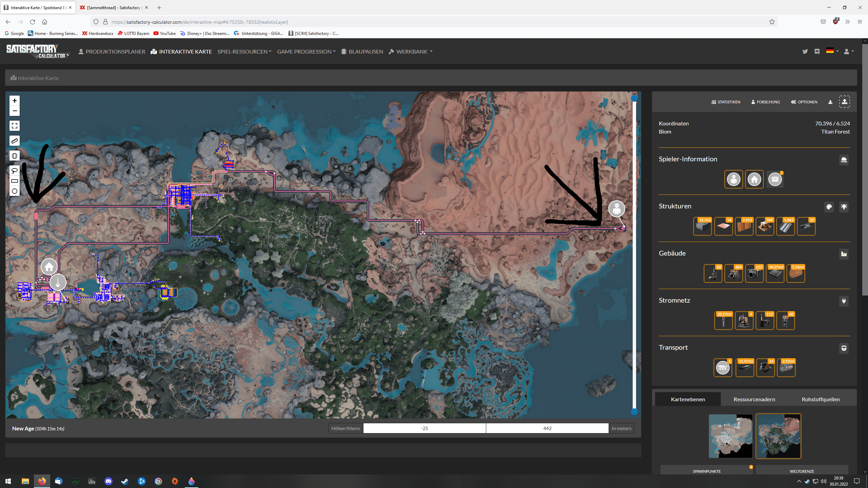The width and height of the screenshot is (868, 488).
Task: Toggle conveyor belts layer showing 40,25KM
Action: [775, 273]
